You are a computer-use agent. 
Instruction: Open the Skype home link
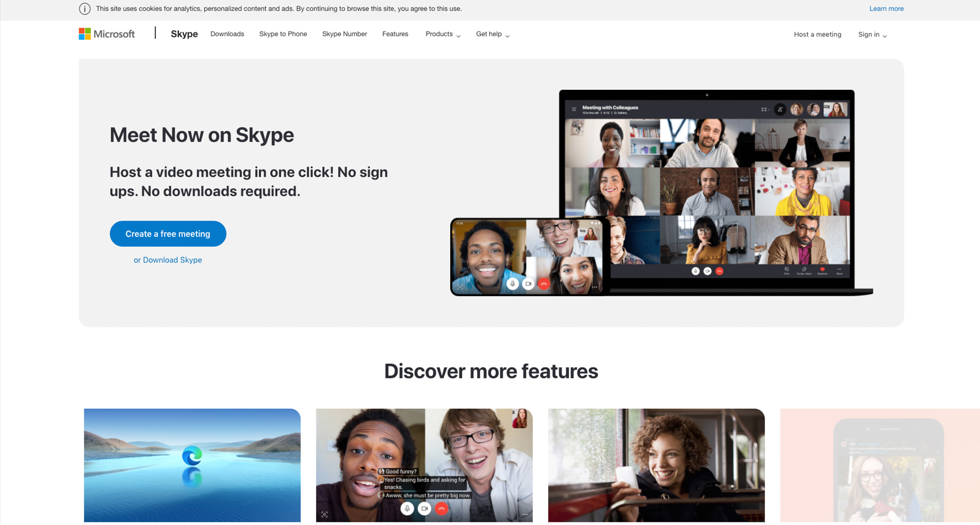[x=184, y=34]
